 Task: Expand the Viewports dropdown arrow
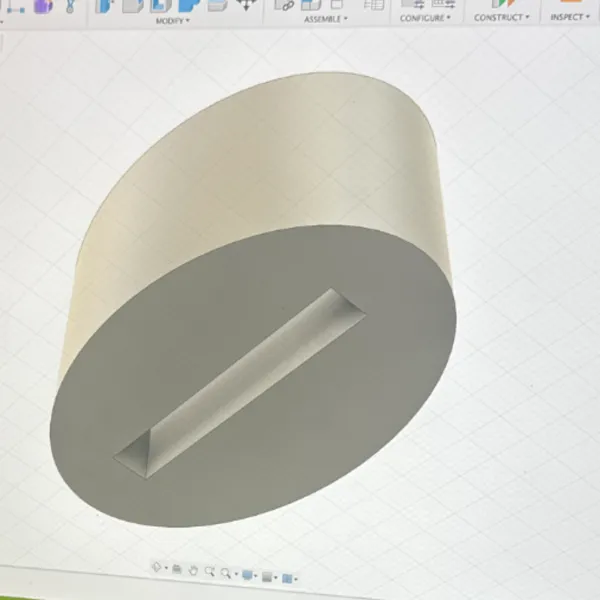coord(296,579)
